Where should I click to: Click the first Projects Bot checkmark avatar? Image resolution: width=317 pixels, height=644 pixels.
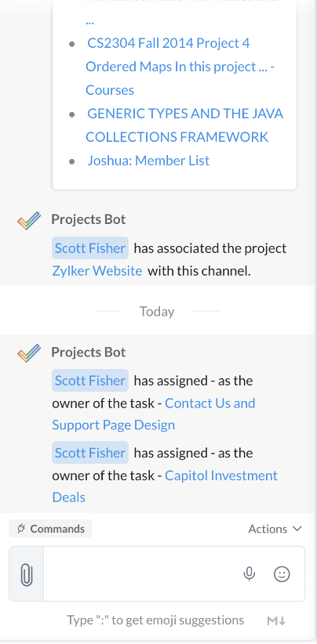coord(29,221)
